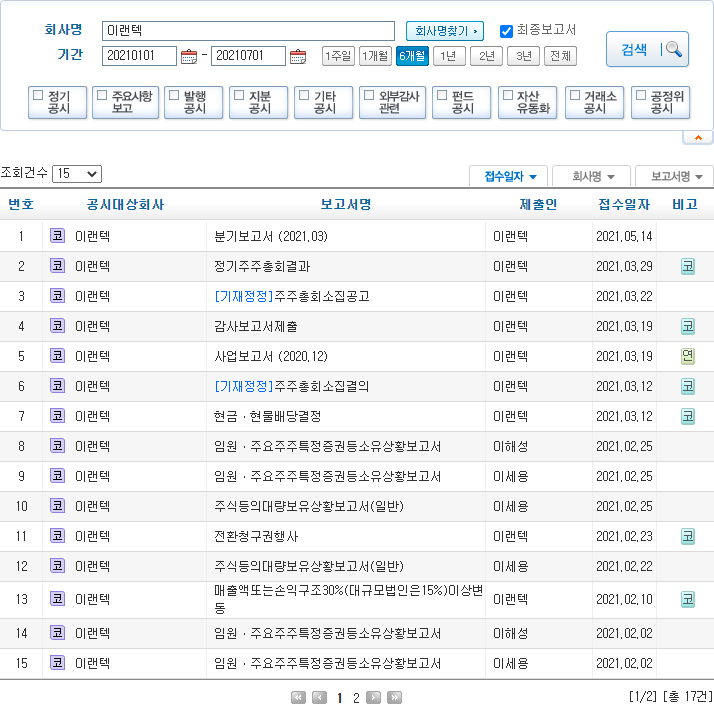Check the 기타공시 filter
714x704 pixels.
tap(304, 95)
